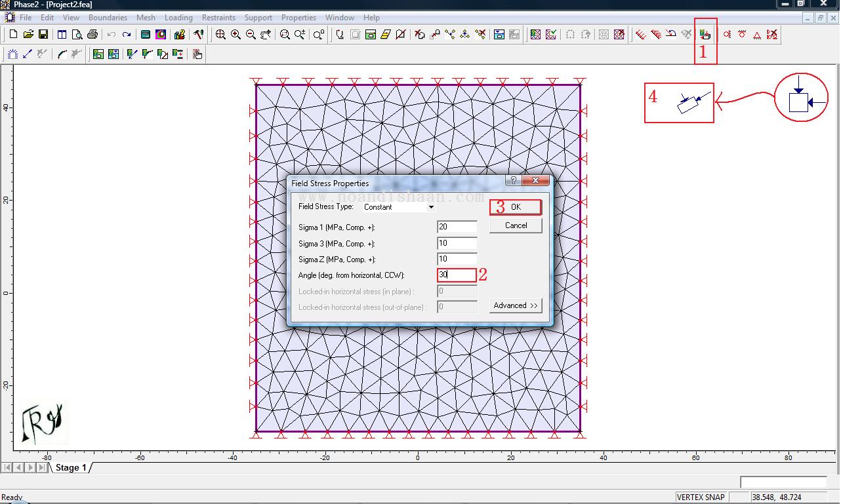Image resolution: width=841 pixels, height=504 pixels.
Task: Click the Print icon in toolbar
Action: click(92, 34)
